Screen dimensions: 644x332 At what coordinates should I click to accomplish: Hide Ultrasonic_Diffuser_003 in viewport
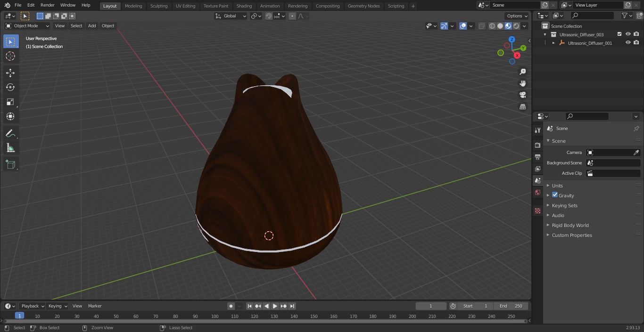click(x=628, y=34)
